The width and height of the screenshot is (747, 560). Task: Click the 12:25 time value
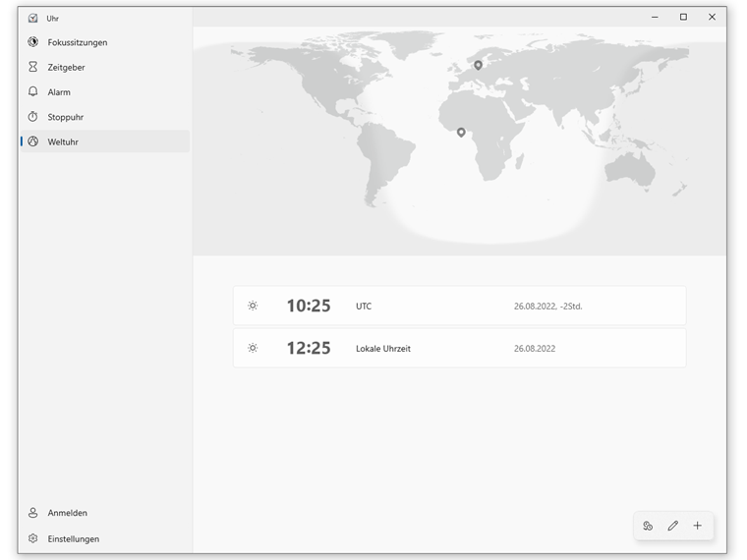pos(309,348)
